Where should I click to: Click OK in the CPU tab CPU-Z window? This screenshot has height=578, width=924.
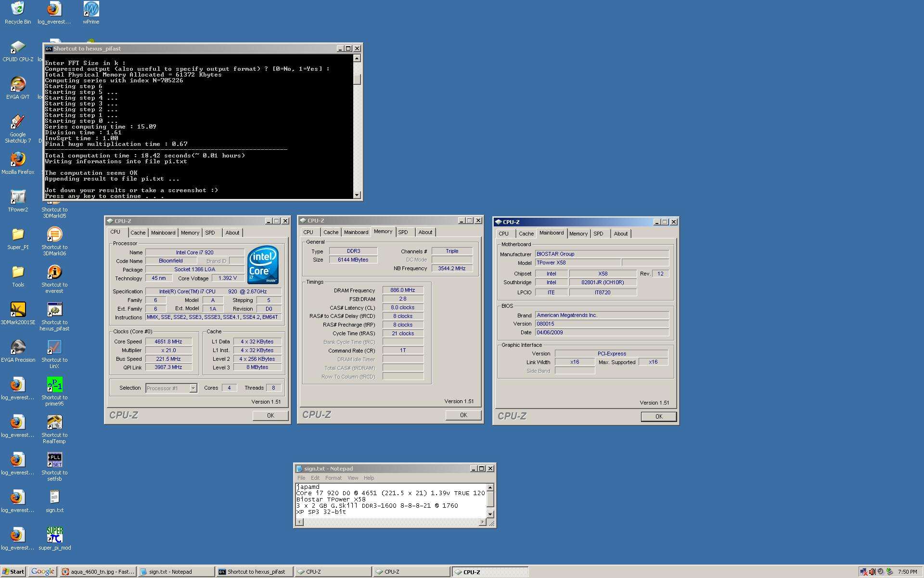click(270, 416)
